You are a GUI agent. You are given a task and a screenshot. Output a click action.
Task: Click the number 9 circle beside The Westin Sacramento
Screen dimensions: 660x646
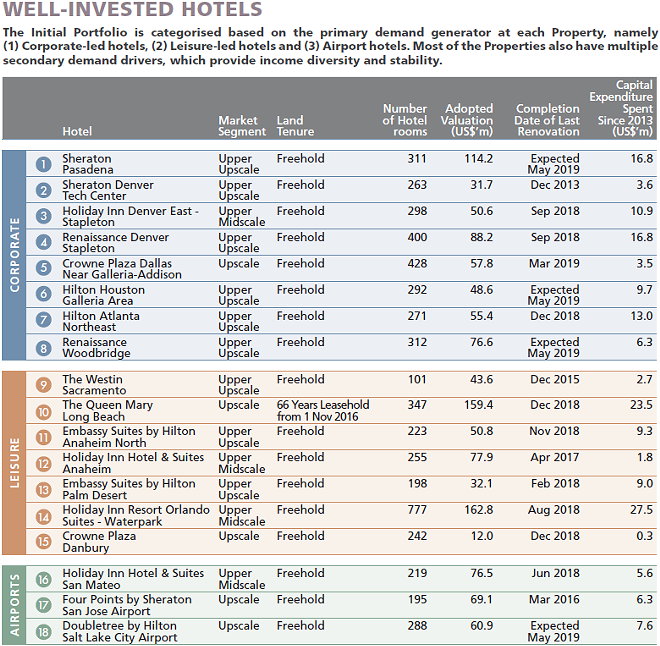click(x=43, y=385)
